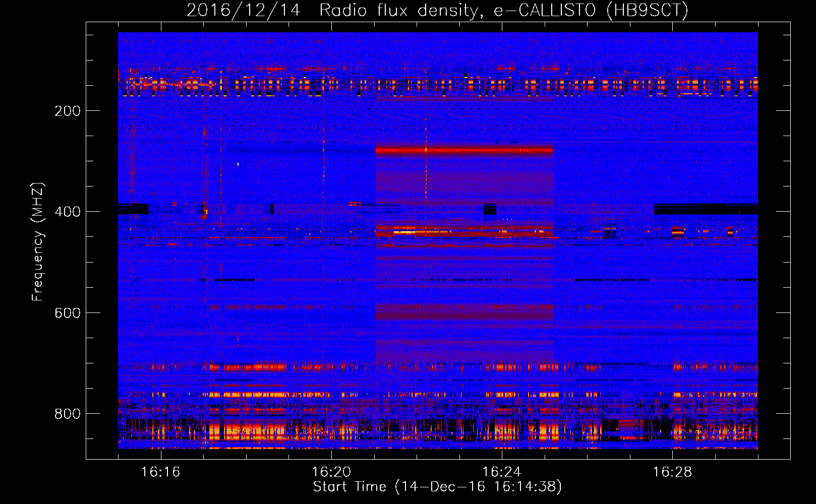The image size is (816, 504).
Task: Click the 16:28 time tick label
Action: tap(672, 472)
